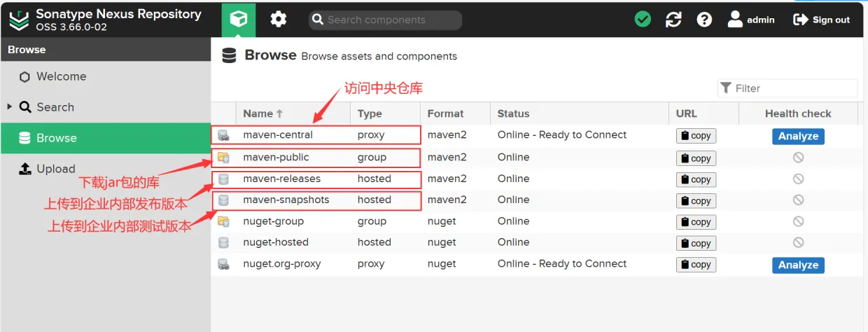Image resolution: width=868 pixels, height=332 pixels.
Task: Open the help question mark icon
Action: tap(704, 20)
